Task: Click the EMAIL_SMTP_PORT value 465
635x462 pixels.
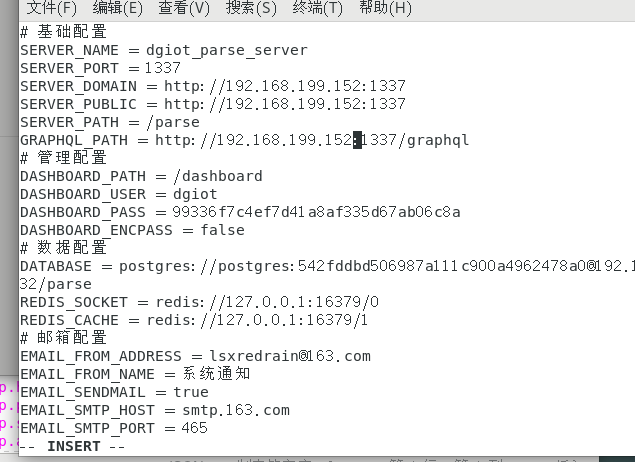Action: tap(194, 428)
